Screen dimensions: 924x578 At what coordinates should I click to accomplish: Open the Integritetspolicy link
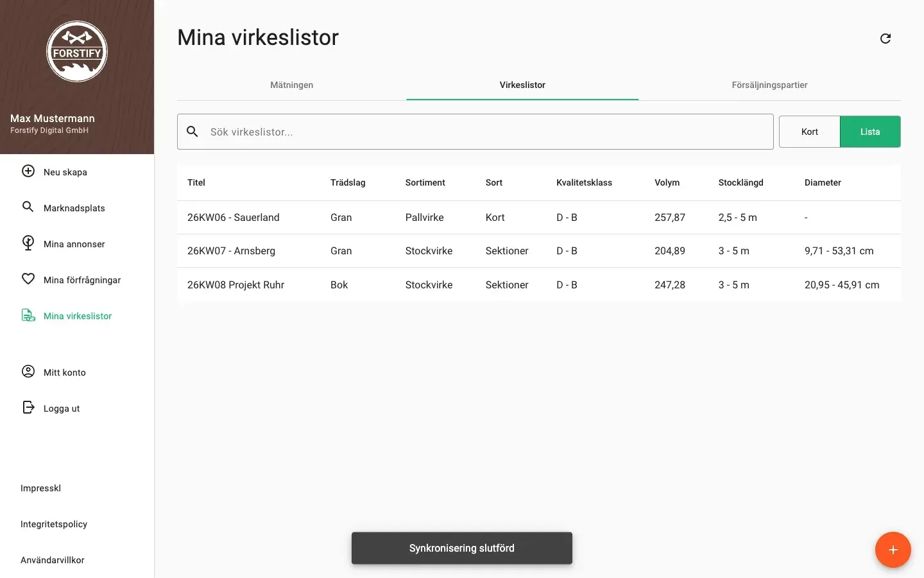pyautogui.click(x=54, y=524)
